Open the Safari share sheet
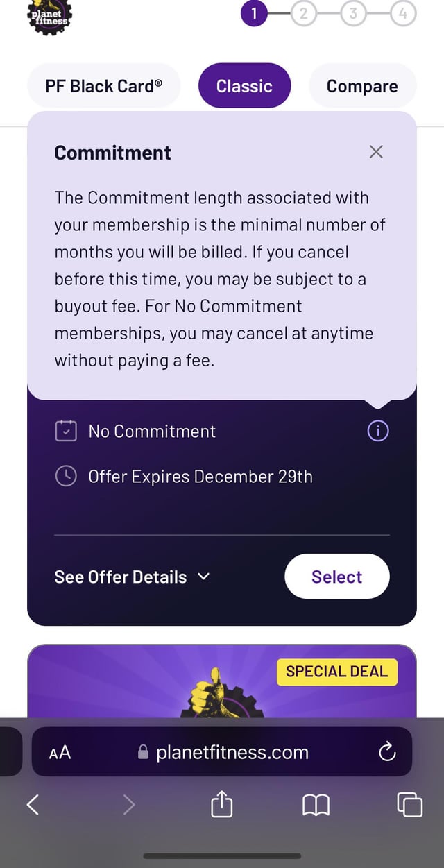444x868 pixels. coord(221,804)
